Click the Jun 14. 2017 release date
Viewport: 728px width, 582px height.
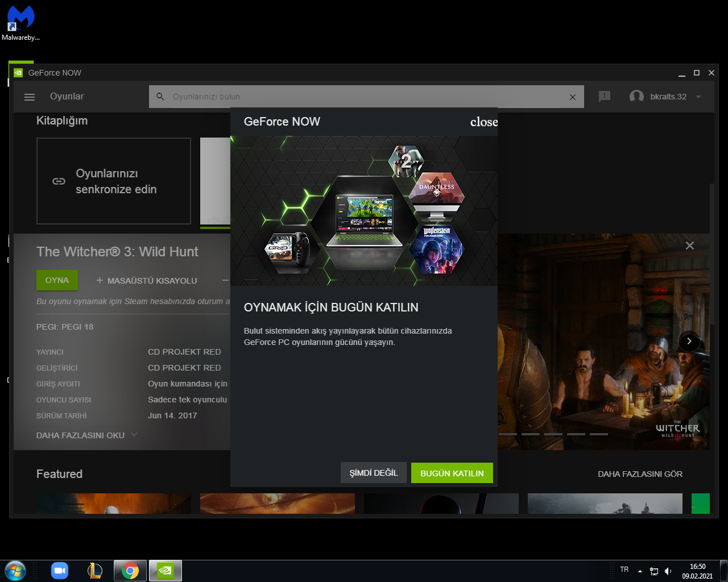pyautogui.click(x=172, y=415)
